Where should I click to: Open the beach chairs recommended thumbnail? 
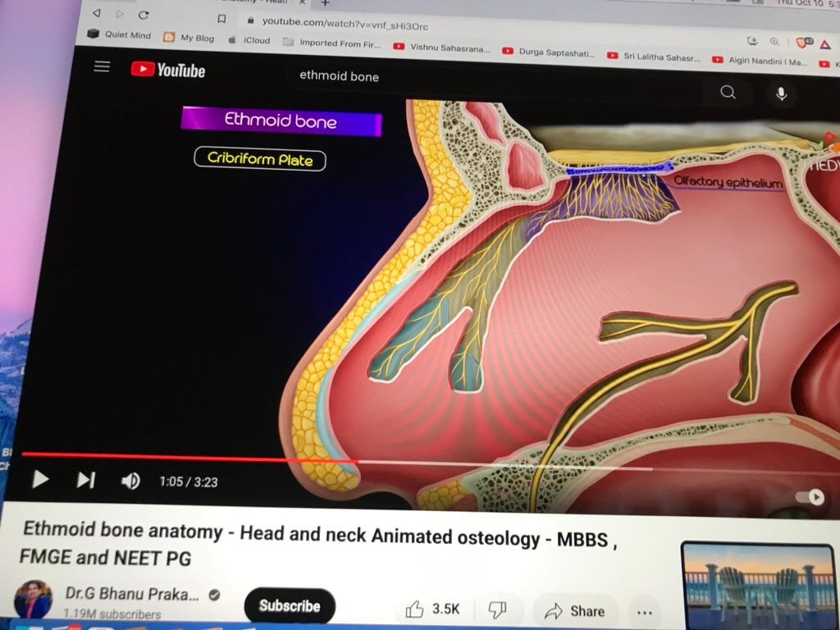pos(760,585)
